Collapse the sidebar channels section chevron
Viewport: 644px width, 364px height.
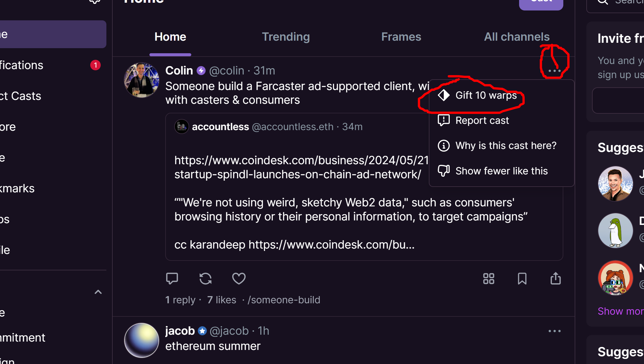point(98,292)
